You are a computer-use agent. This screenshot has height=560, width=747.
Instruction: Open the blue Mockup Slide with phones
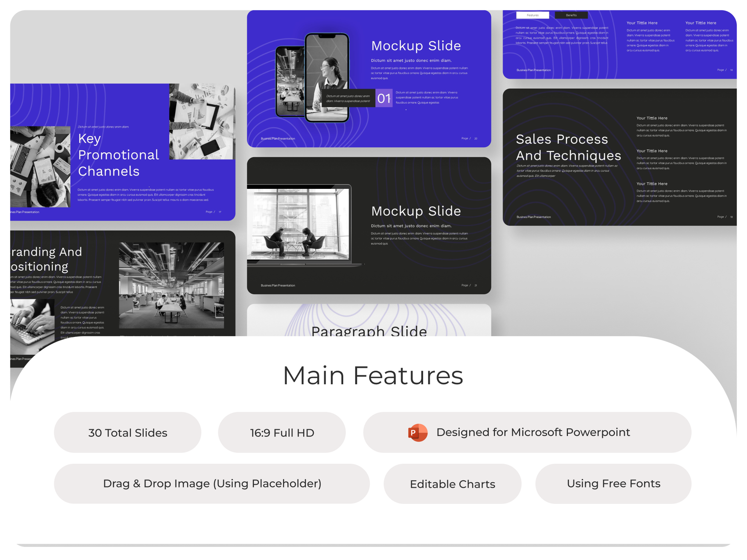369,79
